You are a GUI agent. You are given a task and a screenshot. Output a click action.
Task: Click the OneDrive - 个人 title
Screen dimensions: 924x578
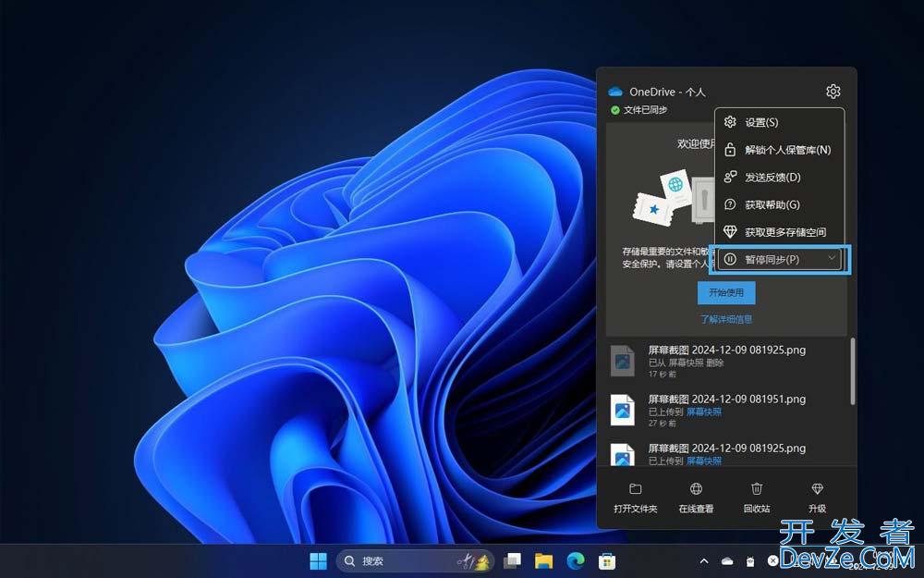coord(667,92)
